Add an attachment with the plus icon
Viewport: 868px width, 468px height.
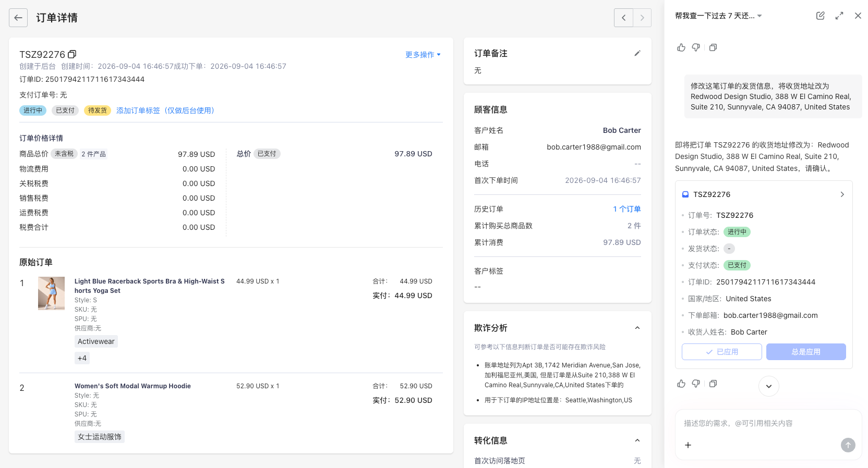click(x=688, y=445)
